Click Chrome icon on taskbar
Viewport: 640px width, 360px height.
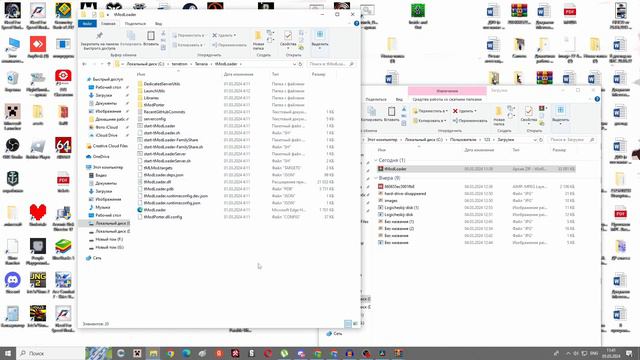(x=170, y=353)
